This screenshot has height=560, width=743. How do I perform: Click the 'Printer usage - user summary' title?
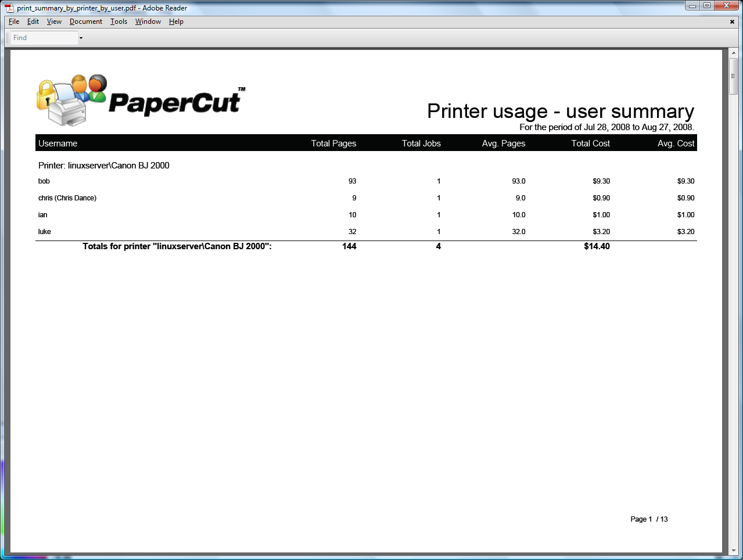click(x=561, y=111)
